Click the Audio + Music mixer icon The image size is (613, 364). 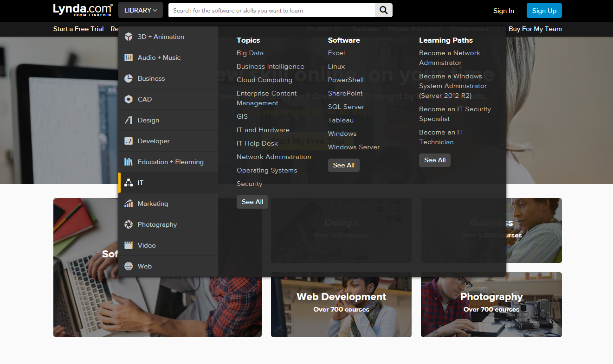[x=129, y=57]
